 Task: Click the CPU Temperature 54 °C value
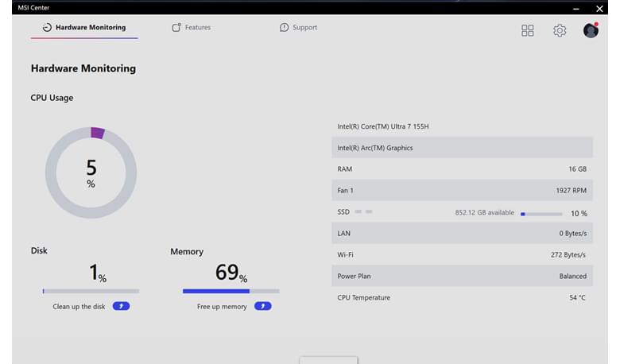(x=577, y=297)
